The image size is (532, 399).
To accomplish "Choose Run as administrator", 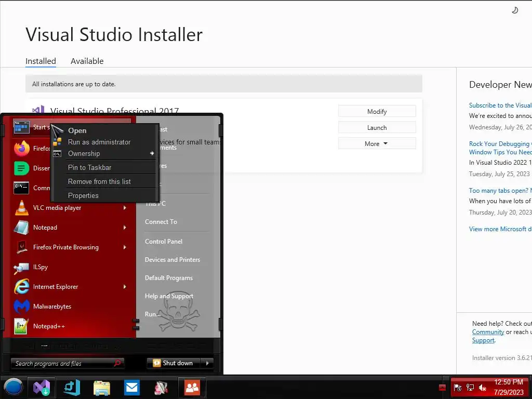I will (99, 142).
